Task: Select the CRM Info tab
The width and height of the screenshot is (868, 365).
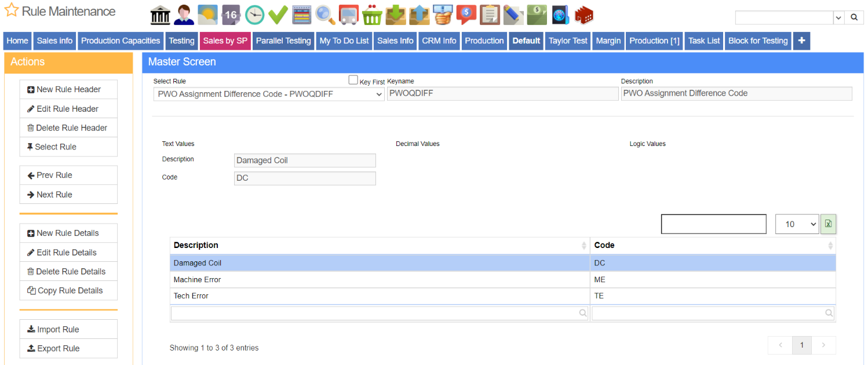Action: tap(439, 41)
